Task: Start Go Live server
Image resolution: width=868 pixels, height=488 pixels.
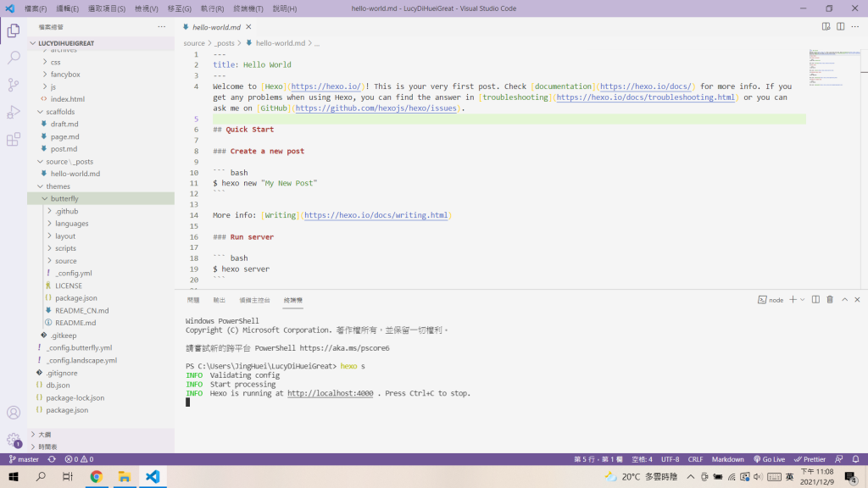Action: point(770,459)
